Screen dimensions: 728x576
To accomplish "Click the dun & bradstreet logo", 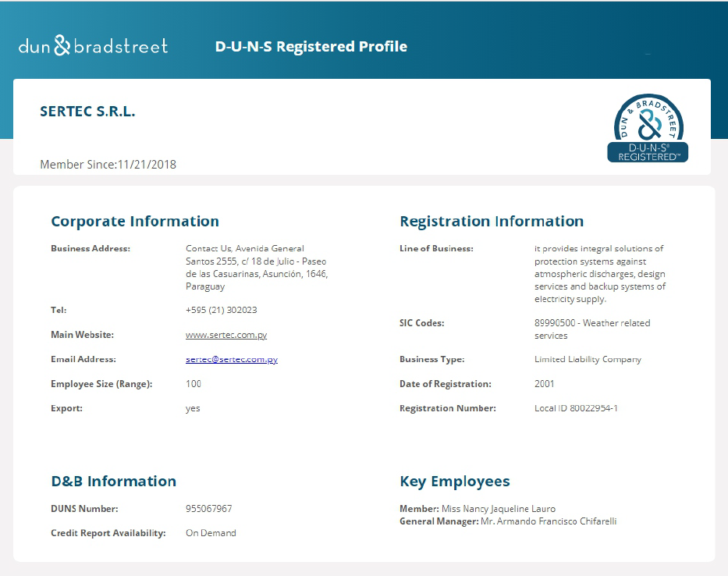I will [93, 45].
